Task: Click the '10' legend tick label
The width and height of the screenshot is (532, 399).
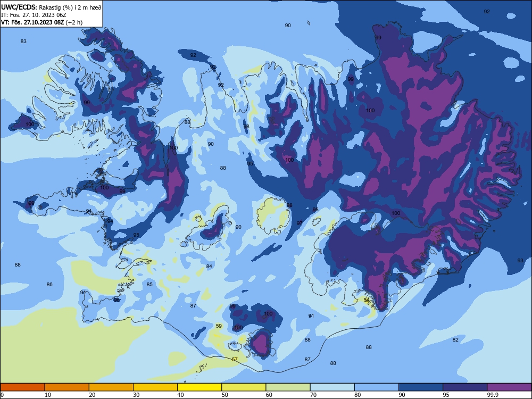Action: [x=48, y=395]
